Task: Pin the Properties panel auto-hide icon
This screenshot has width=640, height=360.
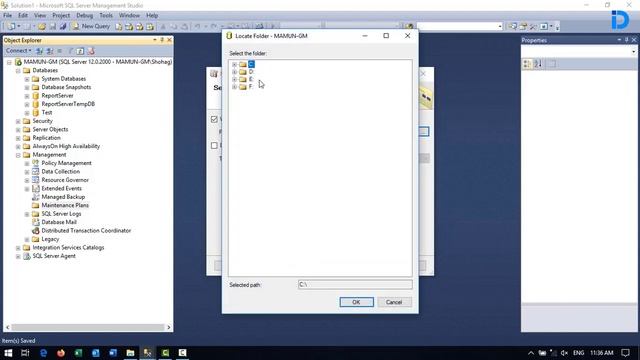Action: (627, 40)
